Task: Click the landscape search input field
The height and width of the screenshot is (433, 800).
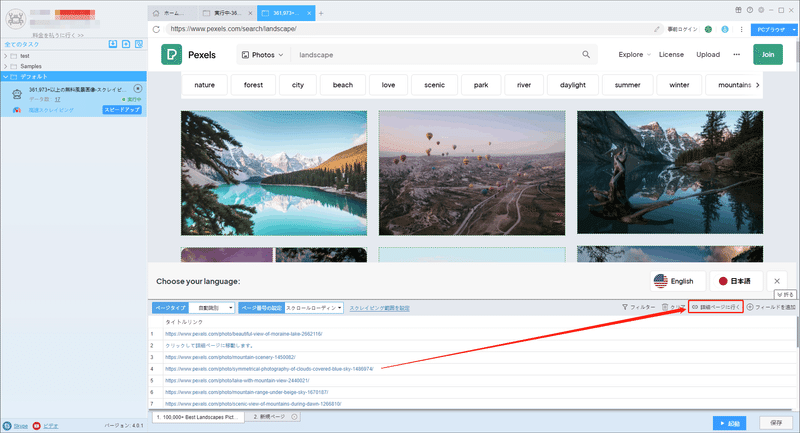Action: (x=436, y=55)
